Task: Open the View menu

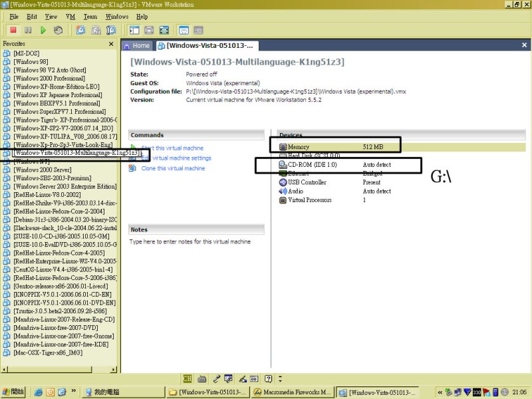Action: tap(51, 17)
